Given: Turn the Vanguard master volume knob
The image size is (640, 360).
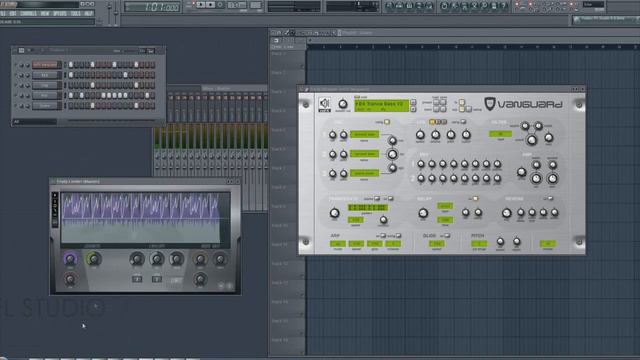Looking at the screenshot, I should coord(343,104).
